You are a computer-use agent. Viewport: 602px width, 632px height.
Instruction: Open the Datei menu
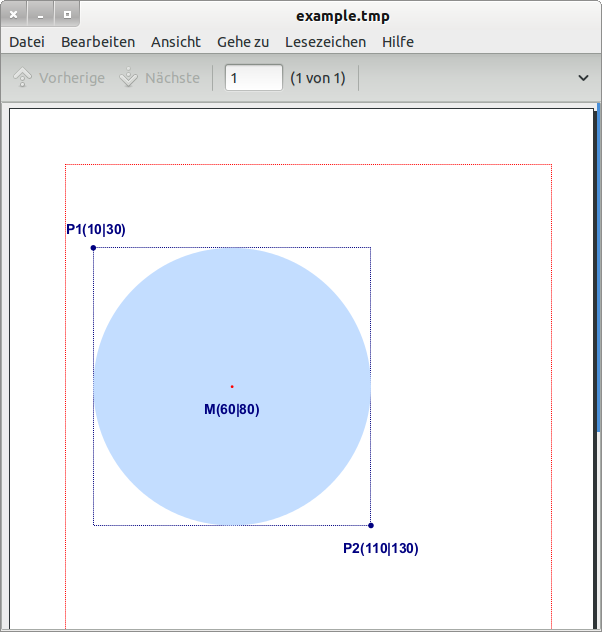[27, 42]
